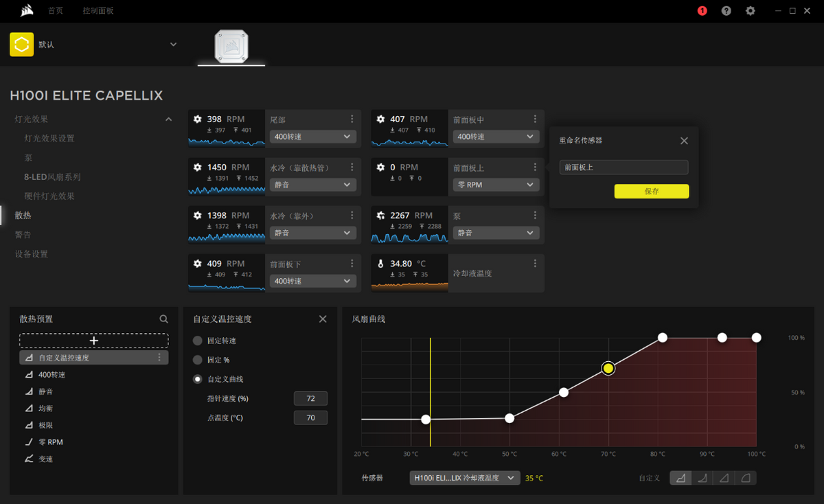This screenshot has width=824, height=504.
Task: Click the curve point at 100 °C
Action: (756, 337)
